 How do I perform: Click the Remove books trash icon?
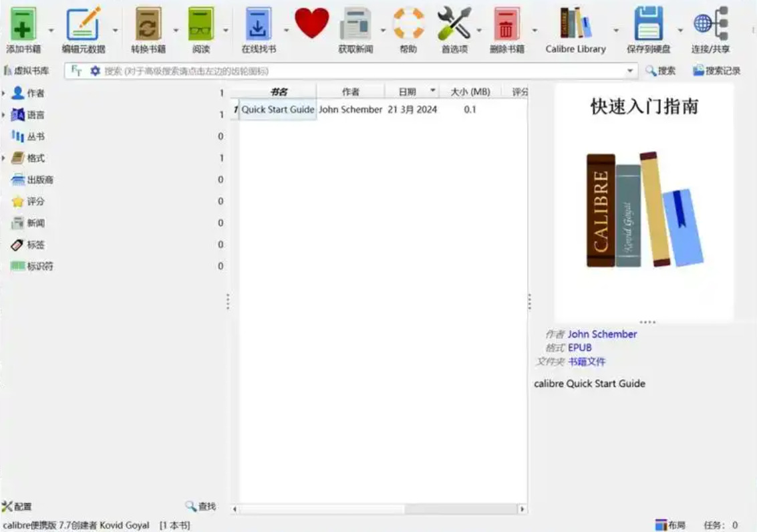506,23
